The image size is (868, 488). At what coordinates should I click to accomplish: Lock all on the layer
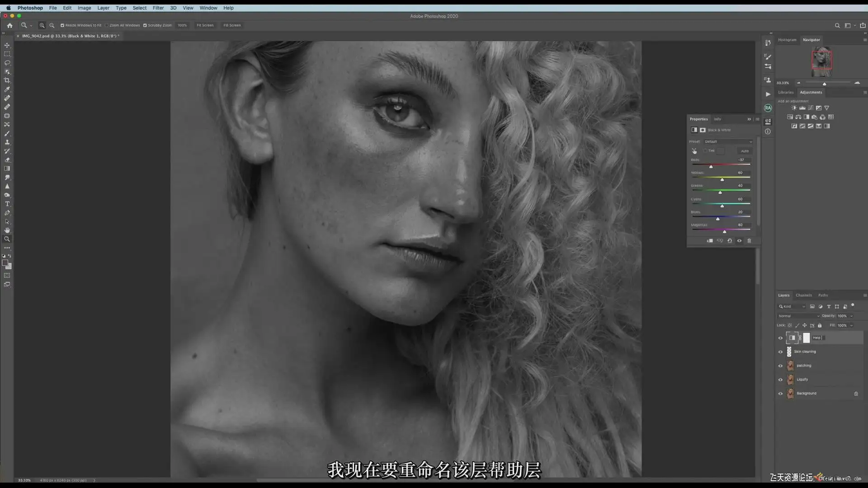(x=820, y=325)
